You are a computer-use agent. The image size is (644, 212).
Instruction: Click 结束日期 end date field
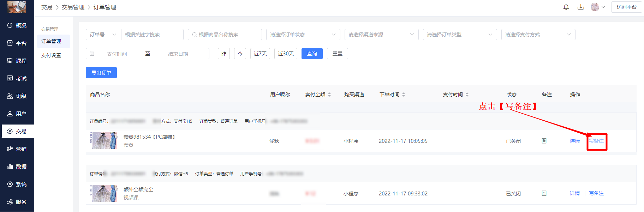point(178,54)
